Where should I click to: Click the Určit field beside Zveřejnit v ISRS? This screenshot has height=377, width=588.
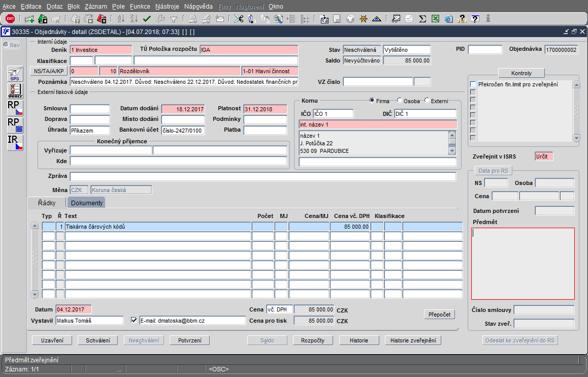point(544,156)
